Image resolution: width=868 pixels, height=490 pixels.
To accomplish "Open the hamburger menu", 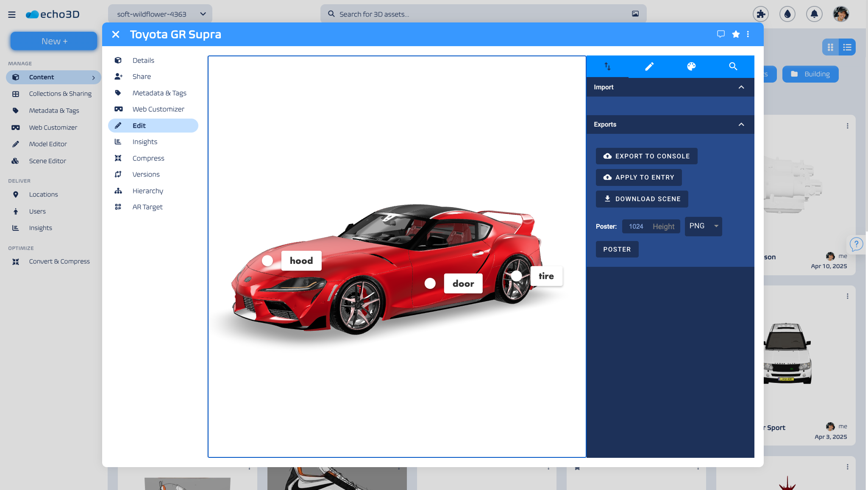I will 12,14.
